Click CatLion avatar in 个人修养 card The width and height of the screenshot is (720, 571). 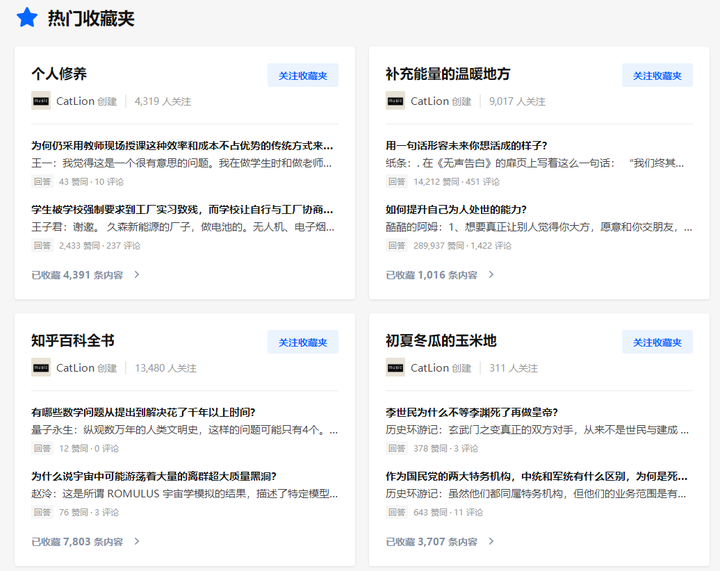[x=41, y=101]
